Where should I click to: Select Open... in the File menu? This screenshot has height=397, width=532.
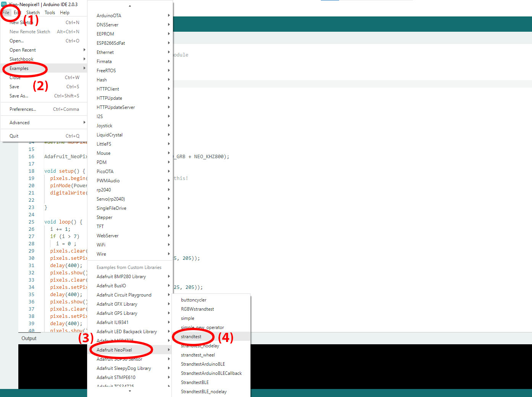click(44, 41)
